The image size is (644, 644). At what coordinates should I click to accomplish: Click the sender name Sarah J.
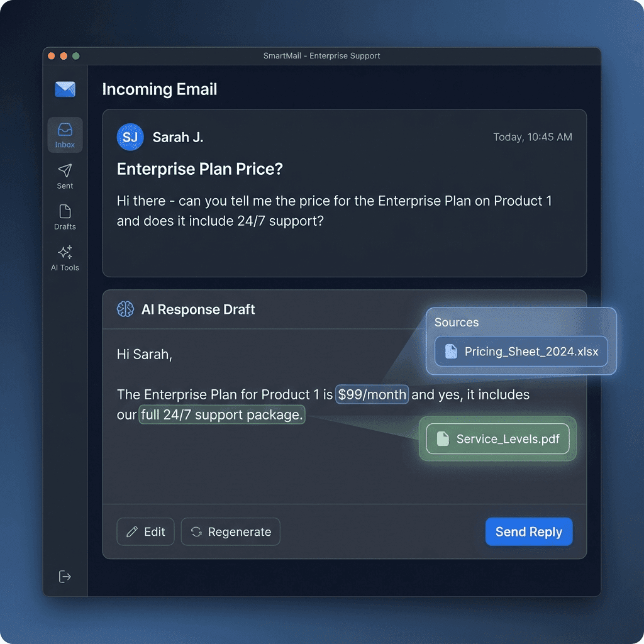pyautogui.click(x=178, y=137)
